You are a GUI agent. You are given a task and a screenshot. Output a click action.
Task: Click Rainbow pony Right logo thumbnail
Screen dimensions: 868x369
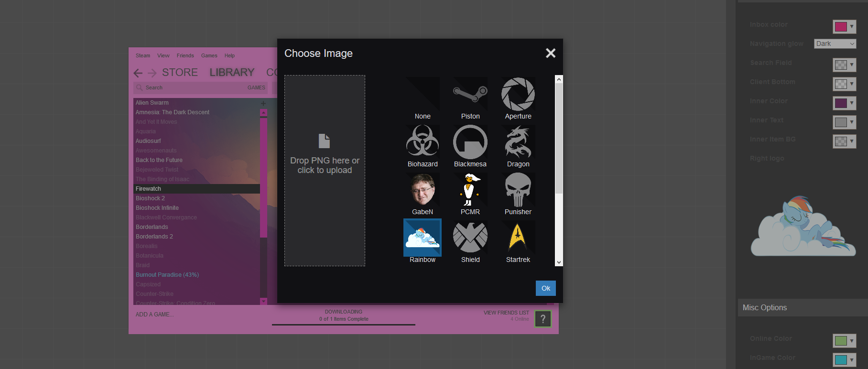coord(803,226)
